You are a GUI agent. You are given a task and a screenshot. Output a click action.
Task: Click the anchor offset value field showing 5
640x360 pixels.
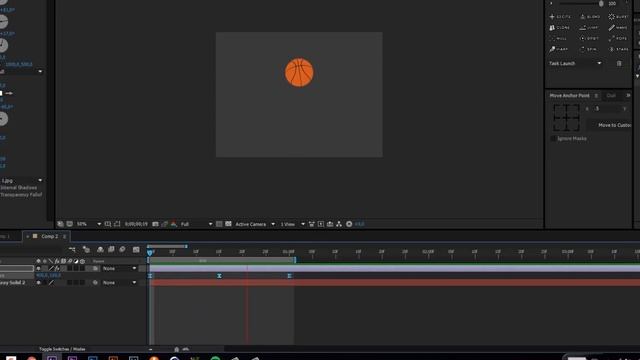pos(606,109)
